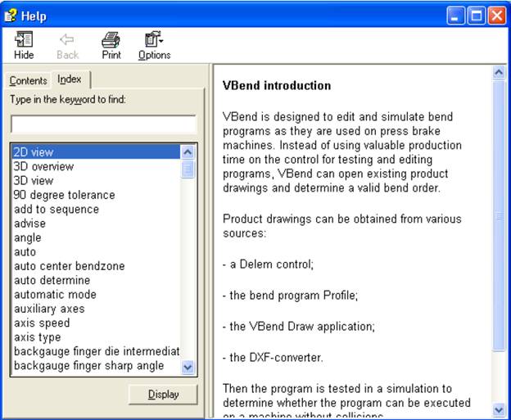Click the Display button
The height and width of the screenshot is (420, 511).
[x=163, y=395]
